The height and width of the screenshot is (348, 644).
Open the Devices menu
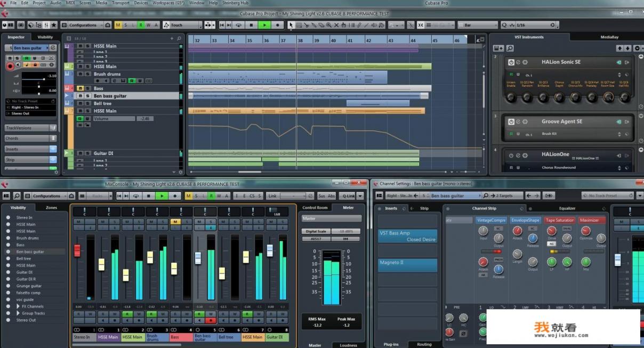(x=141, y=3)
